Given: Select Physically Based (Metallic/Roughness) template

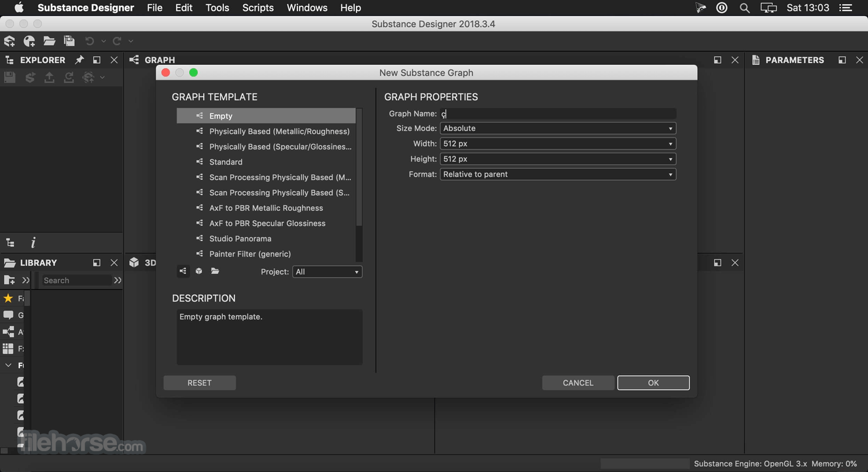Looking at the screenshot, I should click(x=266, y=131).
